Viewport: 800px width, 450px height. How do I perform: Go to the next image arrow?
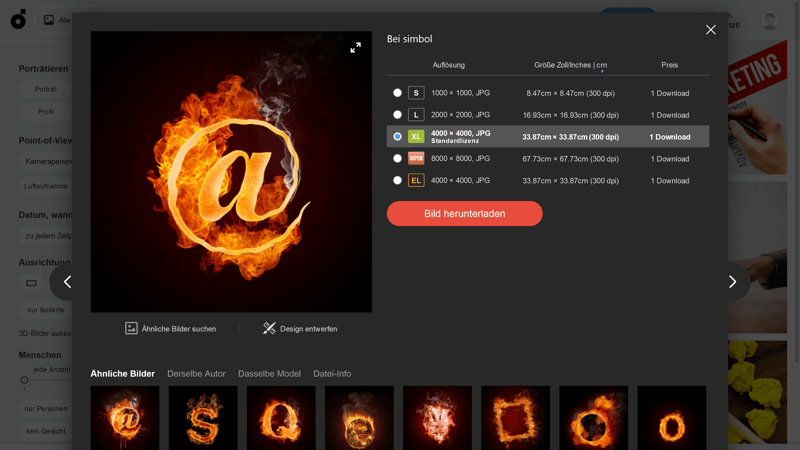732,282
